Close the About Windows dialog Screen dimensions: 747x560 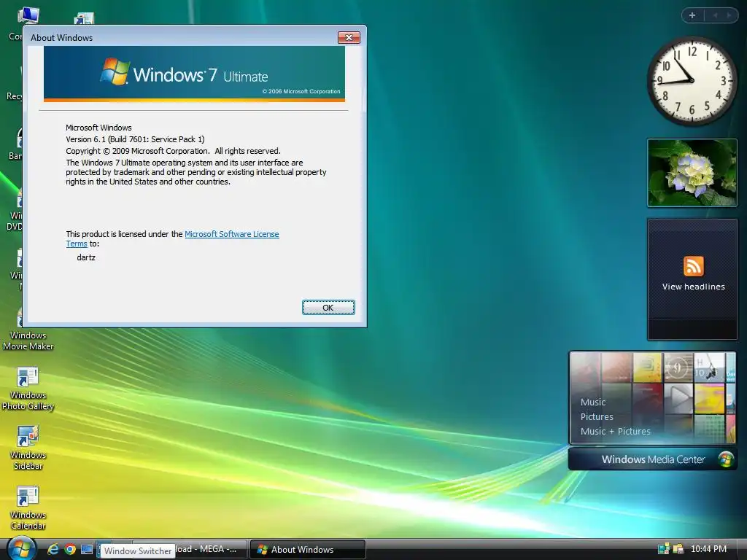[349, 38]
